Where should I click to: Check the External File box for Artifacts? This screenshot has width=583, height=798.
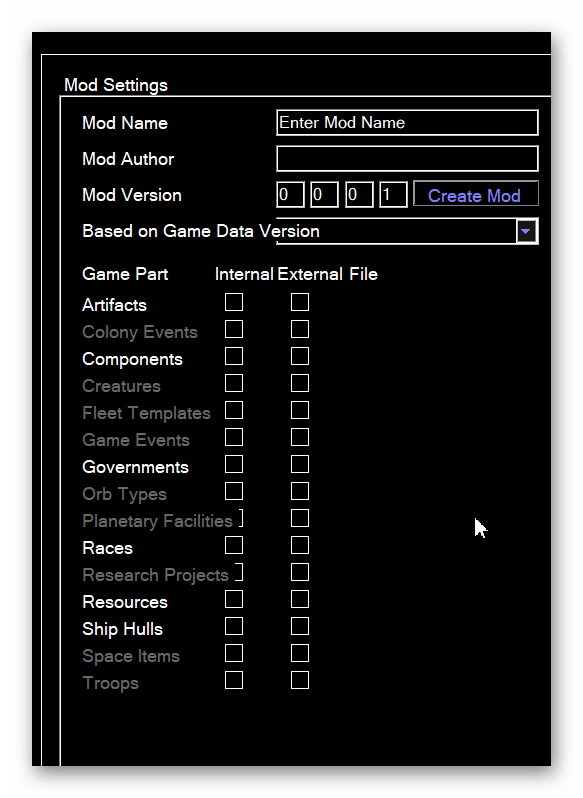tap(300, 302)
